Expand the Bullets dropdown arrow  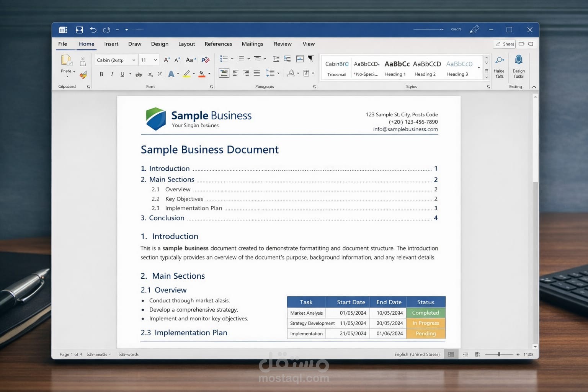coord(232,59)
